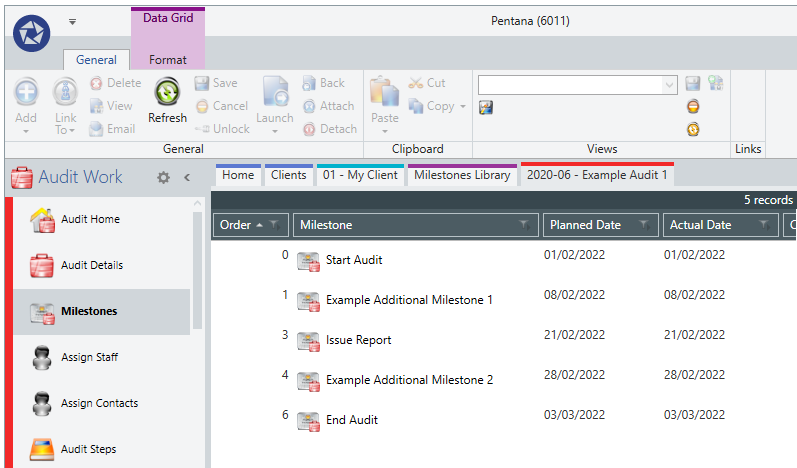
Task: Switch to the Clients document tab
Action: click(x=289, y=175)
